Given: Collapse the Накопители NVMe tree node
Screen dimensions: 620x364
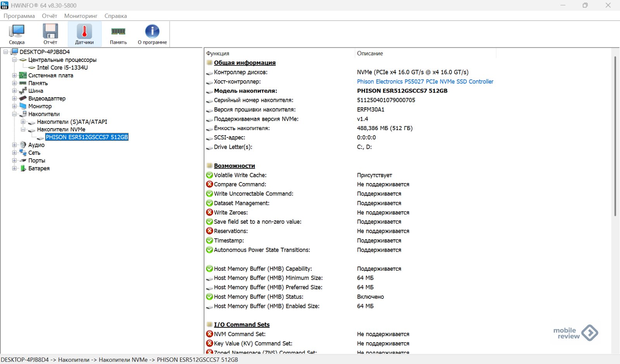Looking at the screenshot, I should tap(23, 130).
